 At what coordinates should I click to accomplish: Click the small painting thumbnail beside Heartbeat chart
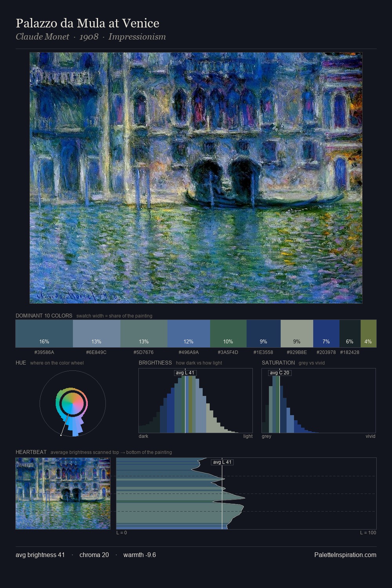point(63,494)
